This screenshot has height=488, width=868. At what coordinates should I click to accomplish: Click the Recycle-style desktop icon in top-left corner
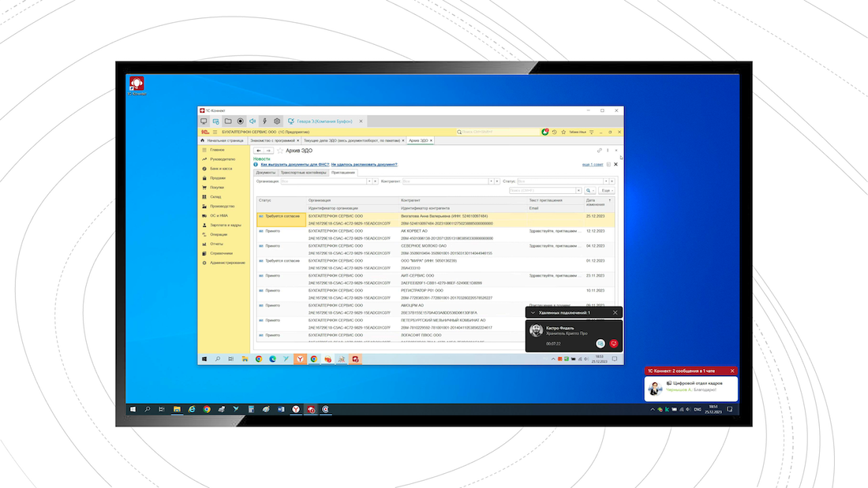click(136, 84)
